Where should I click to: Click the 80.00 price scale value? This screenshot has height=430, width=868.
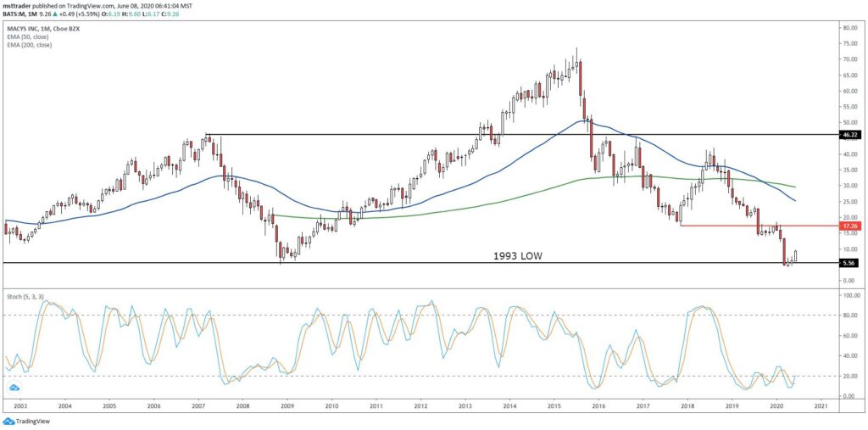851,27
